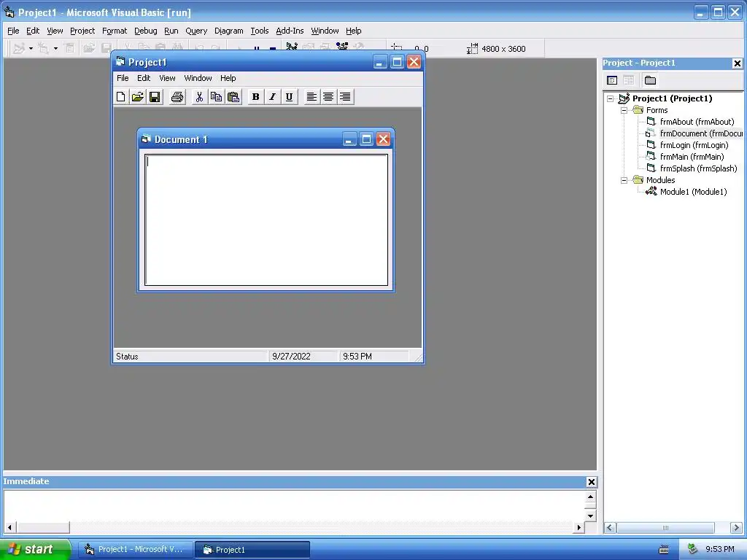The image size is (747, 560).
Task: Close the Immediate window panel
Action: coord(591,482)
